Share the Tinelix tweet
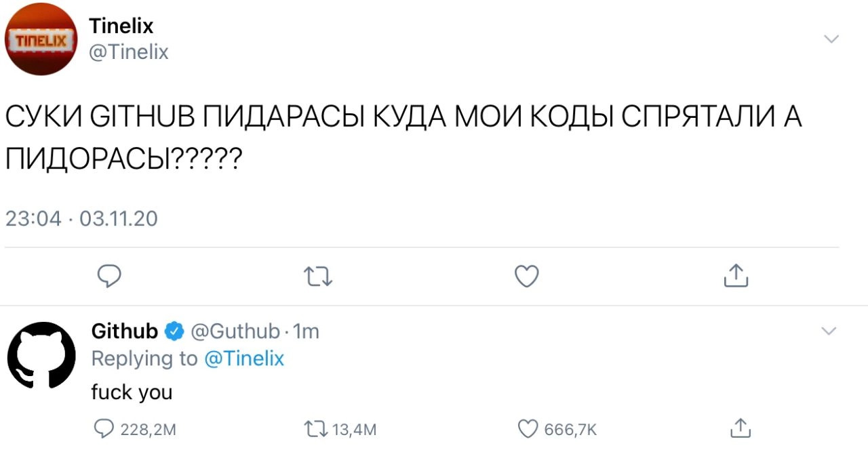Image resolution: width=868 pixels, height=452 pixels. [x=736, y=276]
